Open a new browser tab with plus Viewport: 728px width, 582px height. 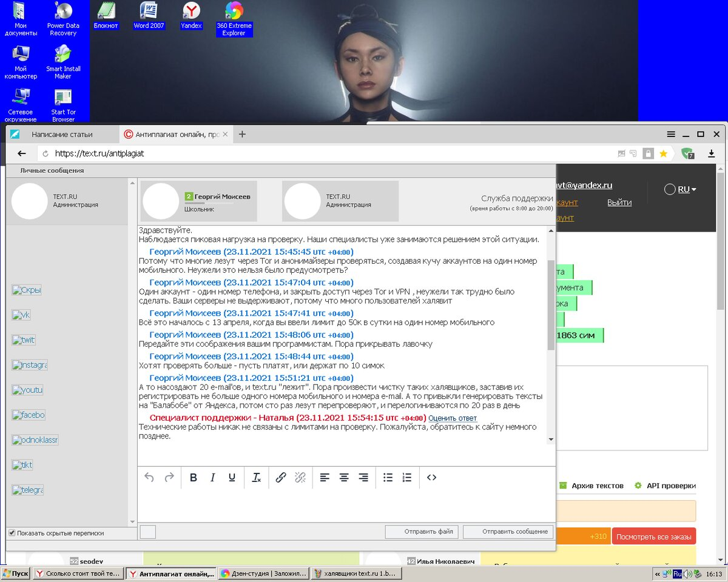[242, 134]
